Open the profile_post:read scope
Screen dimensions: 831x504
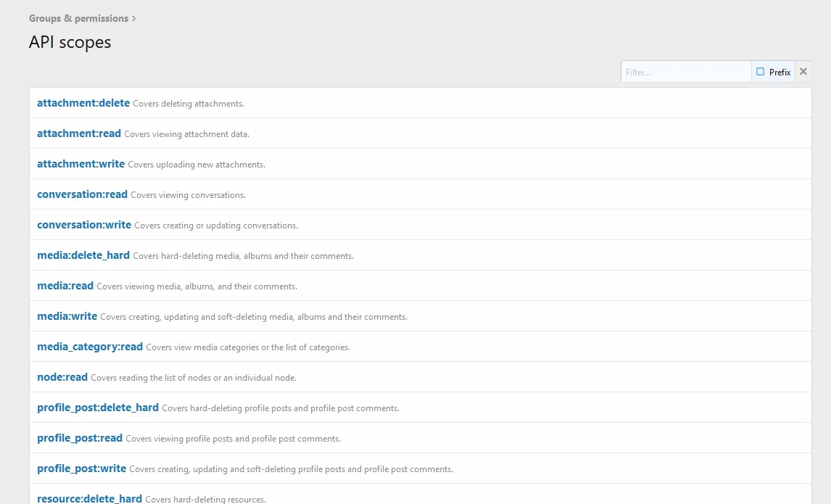(80, 438)
